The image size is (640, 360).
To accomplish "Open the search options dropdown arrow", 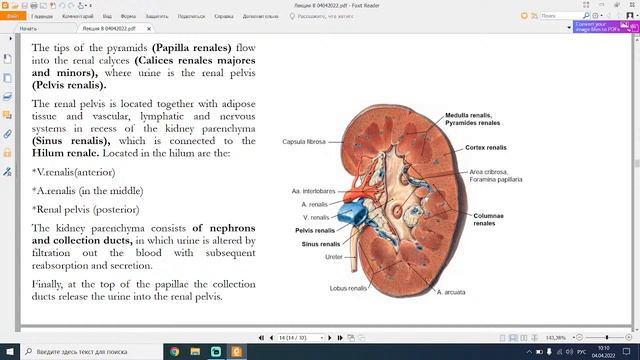I will (x=602, y=16).
